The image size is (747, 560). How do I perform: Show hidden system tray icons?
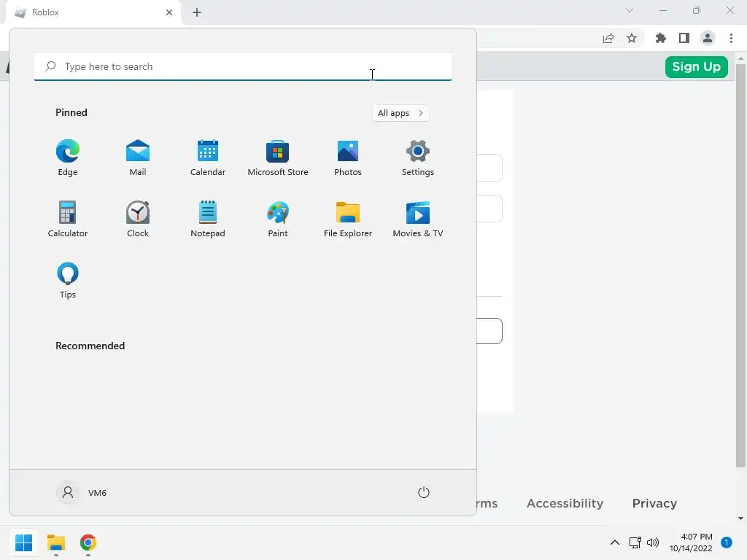615,542
